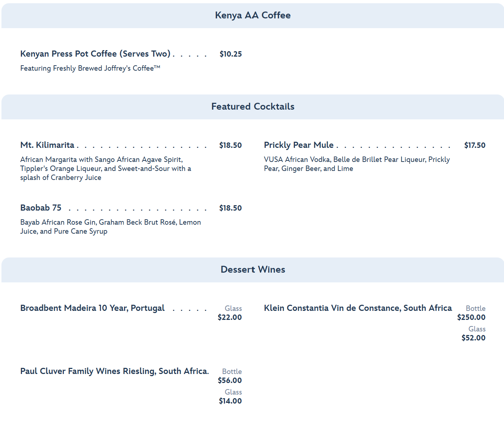Click the Mt. Kilimarita cocktail name

tap(47, 145)
